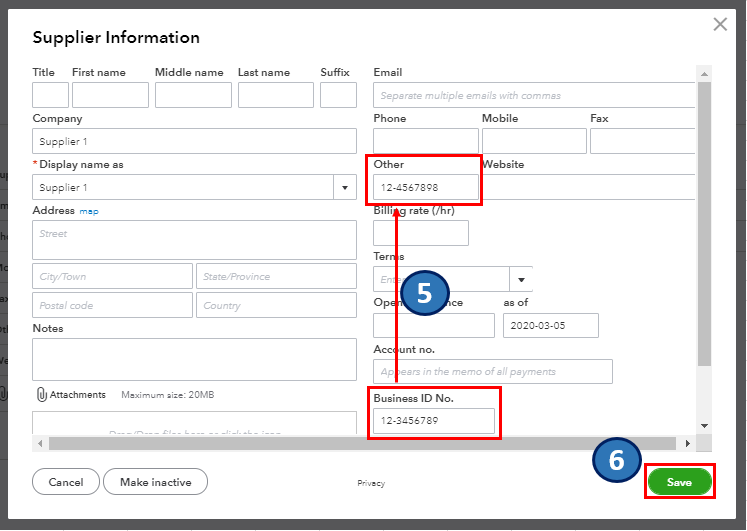Click the Country field
747x531 pixels.
tap(276, 305)
